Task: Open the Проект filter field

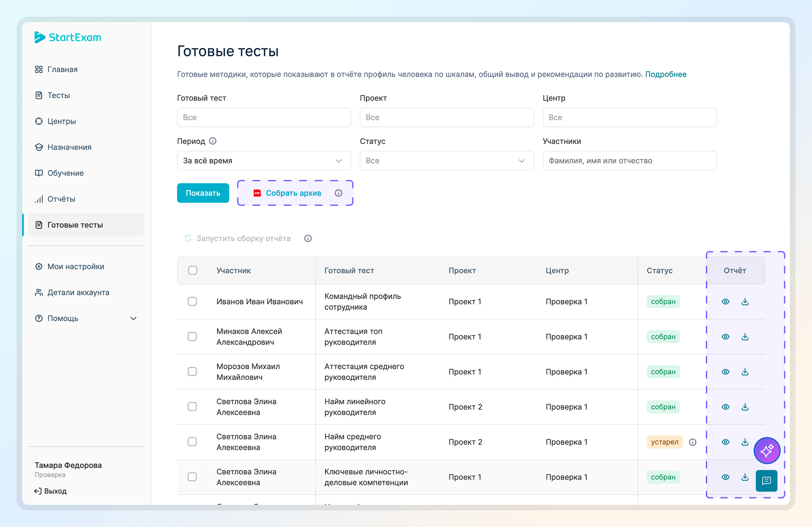Action: [x=447, y=117]
